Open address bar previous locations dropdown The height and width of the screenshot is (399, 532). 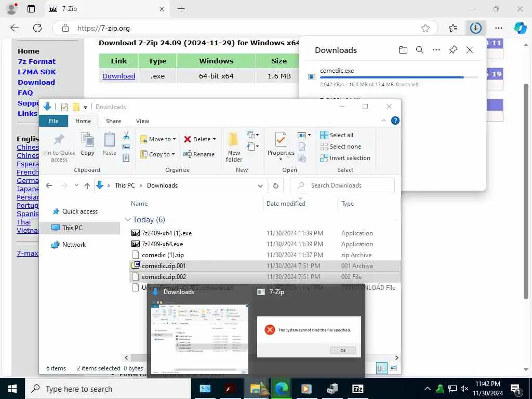pos(260,185)
